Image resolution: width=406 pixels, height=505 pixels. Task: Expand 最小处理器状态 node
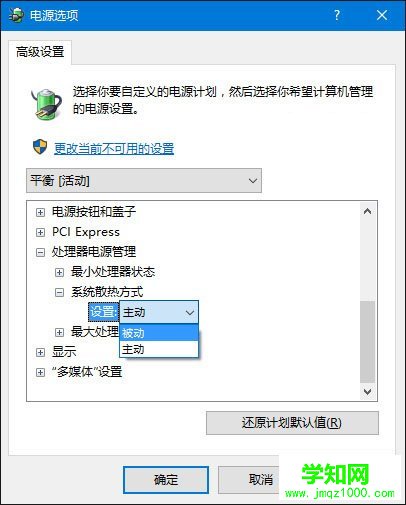point(59,272)
